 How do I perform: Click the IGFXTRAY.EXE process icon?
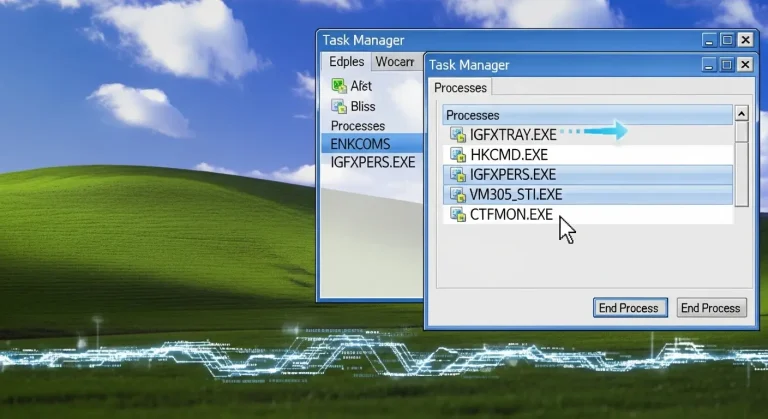tap(458, 134)
